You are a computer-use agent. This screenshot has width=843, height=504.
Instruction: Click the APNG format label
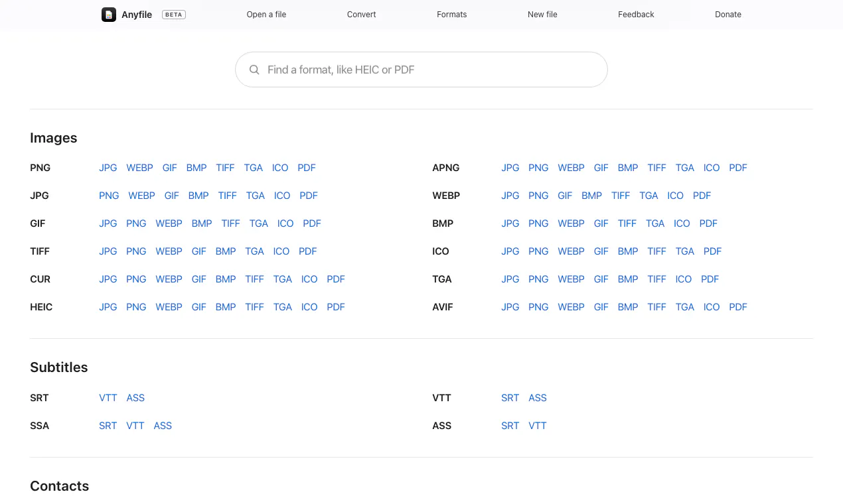click(x=446, y=168)
